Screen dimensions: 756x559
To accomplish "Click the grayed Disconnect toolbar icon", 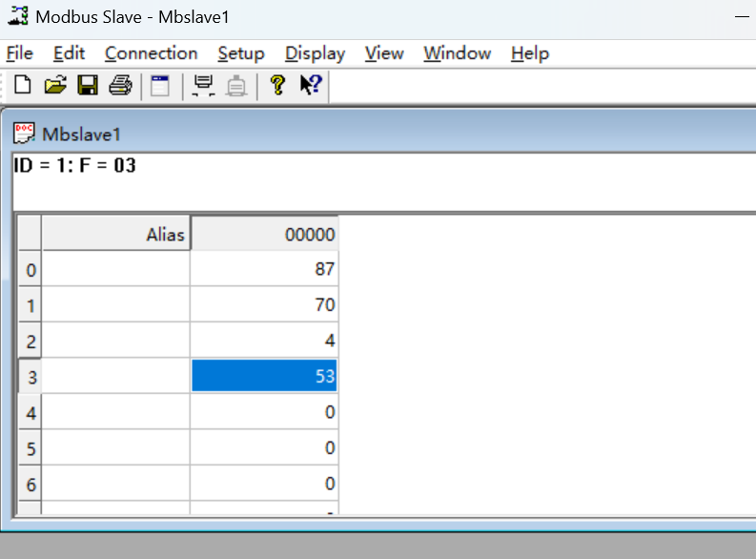I will (236, 86).
